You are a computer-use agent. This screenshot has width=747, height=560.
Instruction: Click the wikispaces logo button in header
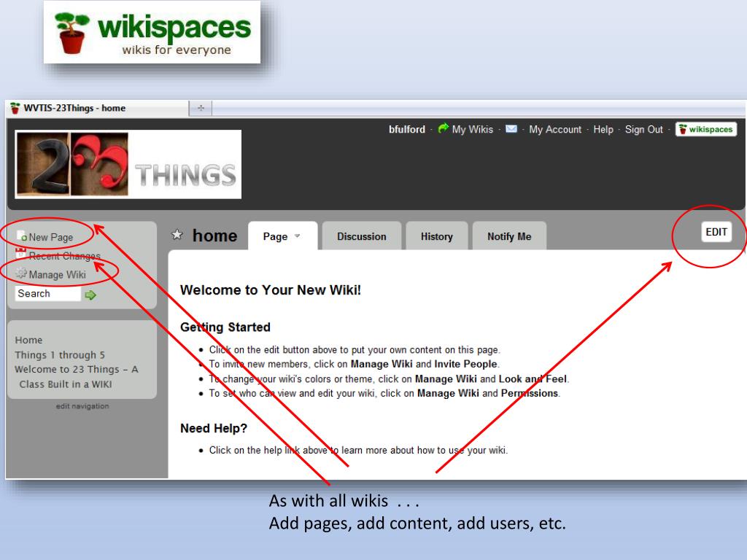click(x=706, y=129)
